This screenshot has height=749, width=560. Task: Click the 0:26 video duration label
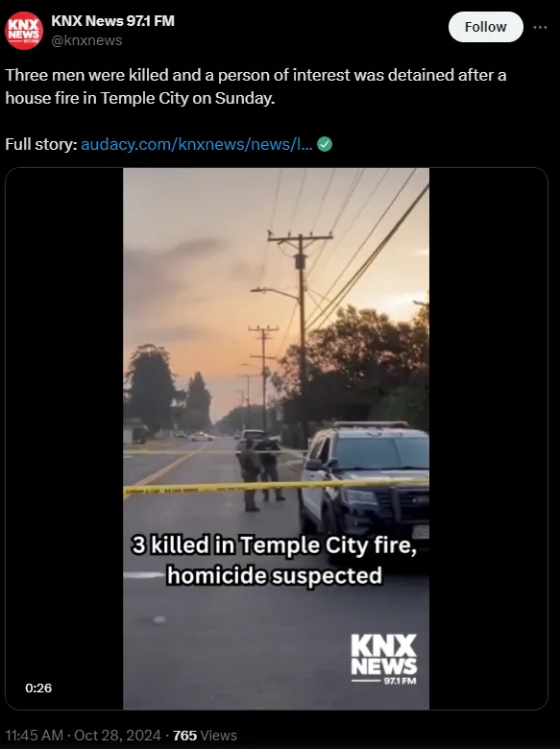point(38,688)
